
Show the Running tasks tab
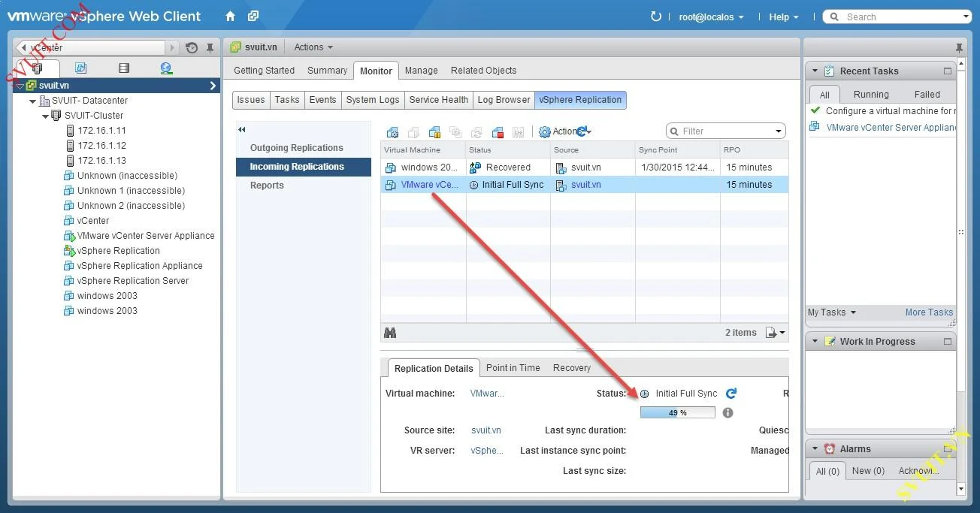[871, 95]
